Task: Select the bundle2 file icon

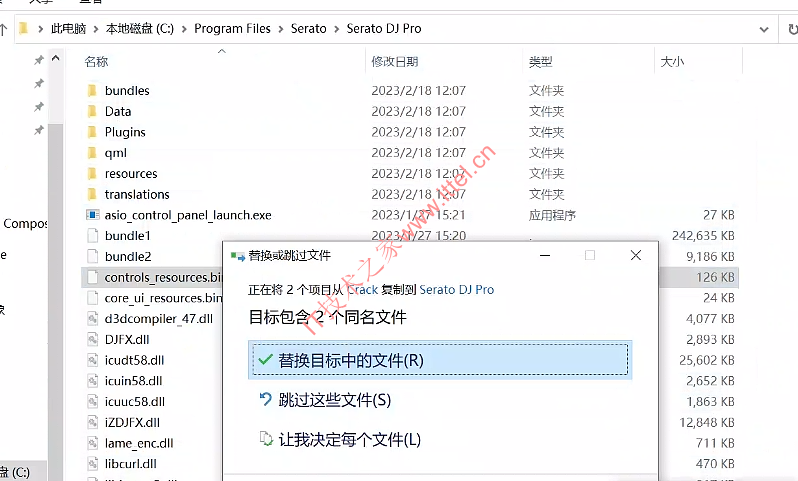Action: click(x=92, y=256)
